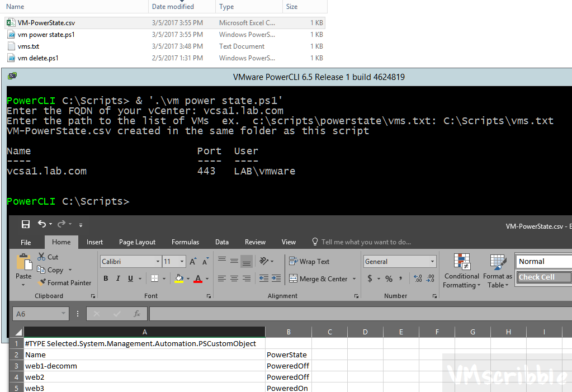The width and height of the screenshot is (572, 392).
Task: Toggle Wrap Text
Action: pos(309,261)
